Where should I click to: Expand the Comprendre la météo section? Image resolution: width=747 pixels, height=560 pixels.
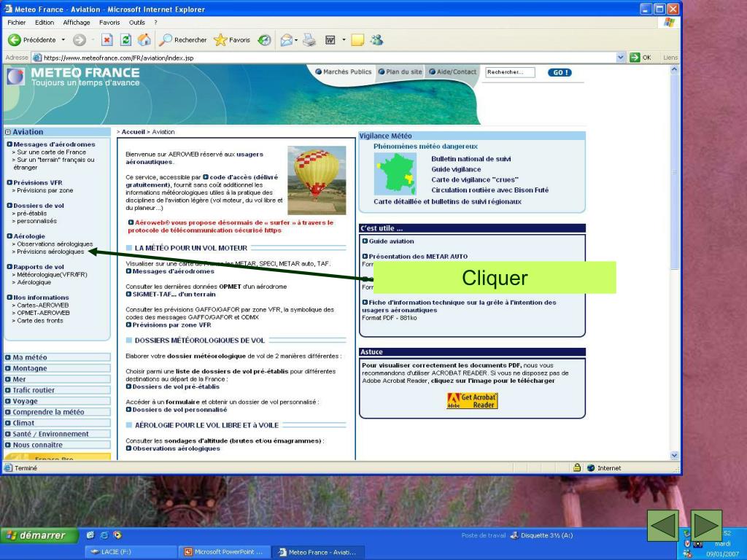(x=57, y=412)
